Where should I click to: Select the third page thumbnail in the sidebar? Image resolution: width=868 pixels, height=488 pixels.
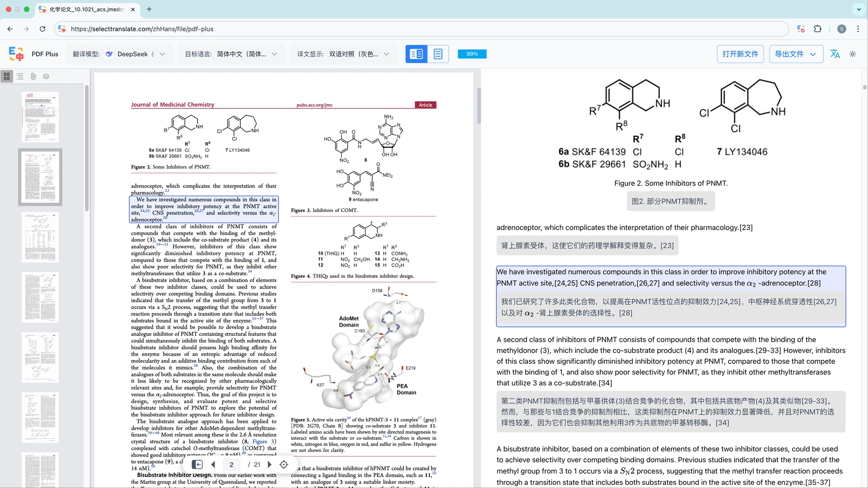point(40,237)
